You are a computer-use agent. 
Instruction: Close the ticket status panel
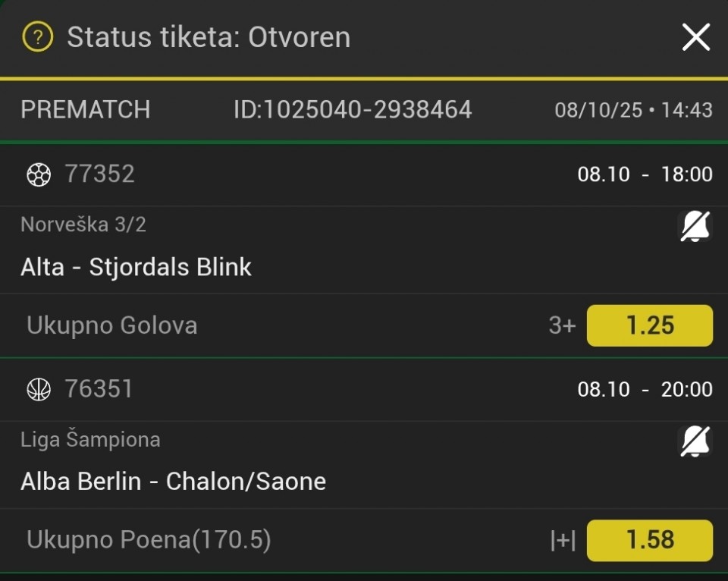[x=695, y=37]
